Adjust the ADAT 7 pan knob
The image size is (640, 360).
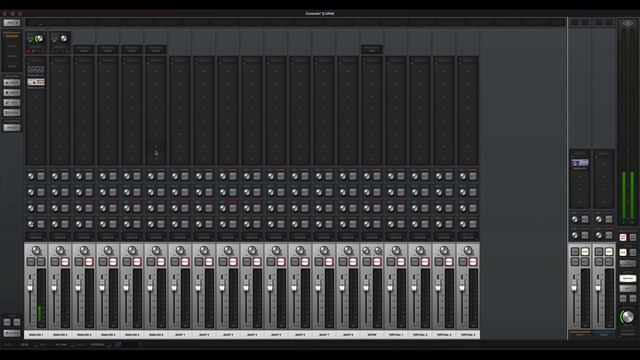pyautogui.click(x=324, y=251)
